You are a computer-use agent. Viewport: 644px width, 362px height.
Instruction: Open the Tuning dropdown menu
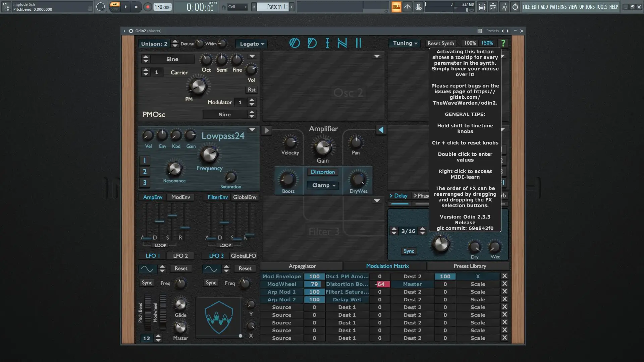coord(405,43)
